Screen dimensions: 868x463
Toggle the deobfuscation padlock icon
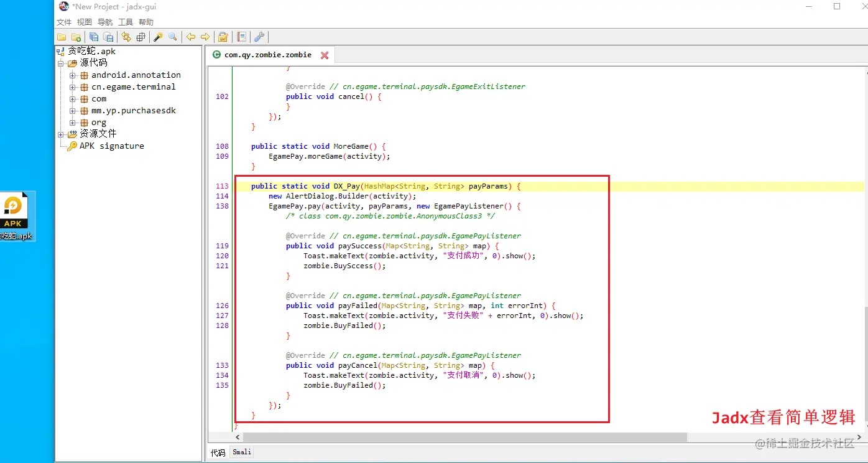tap(223, 37)
